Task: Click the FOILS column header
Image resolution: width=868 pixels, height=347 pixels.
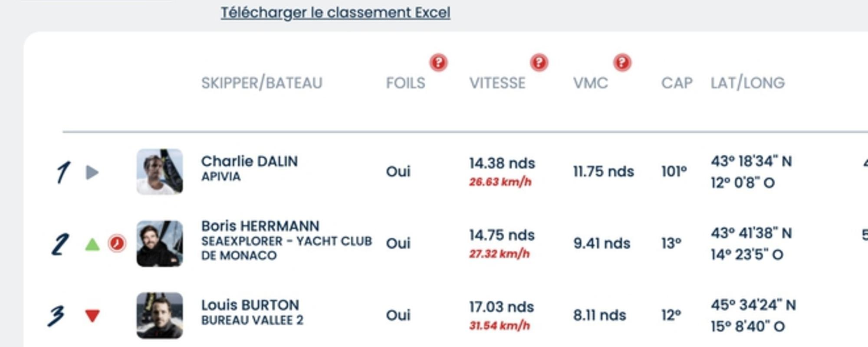Action: click(x=405, y=83)
